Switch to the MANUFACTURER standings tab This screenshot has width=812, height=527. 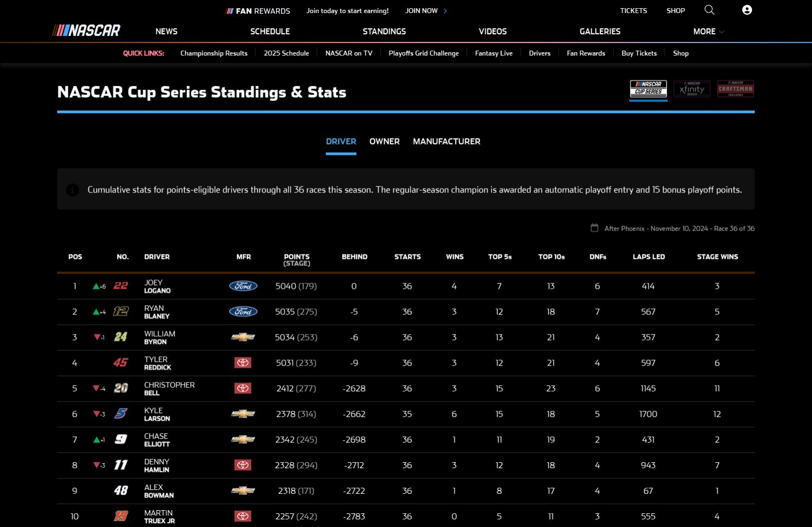tap(446, 142)
